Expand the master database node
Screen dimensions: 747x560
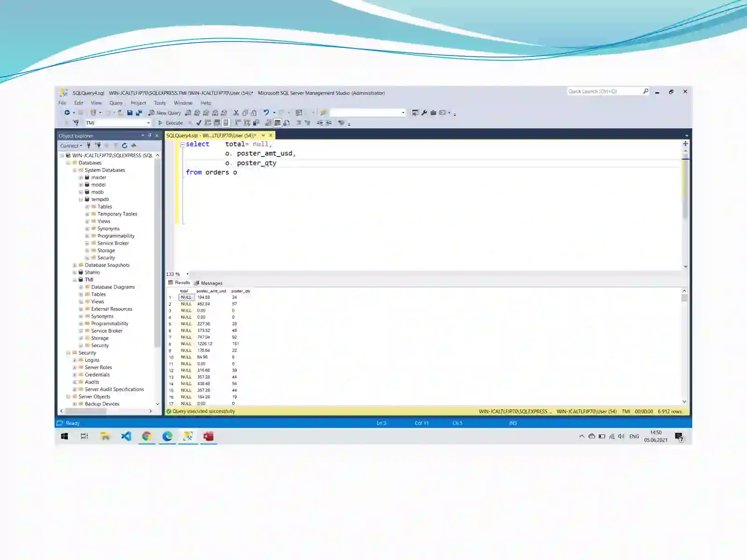click(x=81, y=178)
